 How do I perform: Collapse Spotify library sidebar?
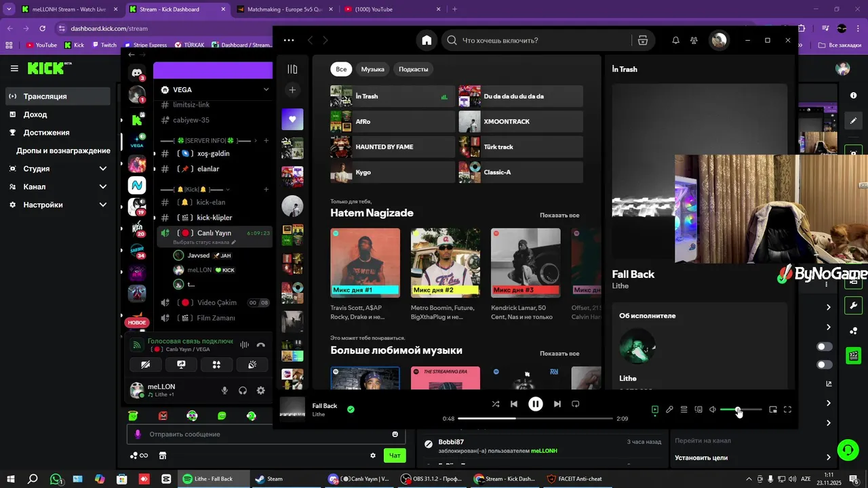[292, 69]
